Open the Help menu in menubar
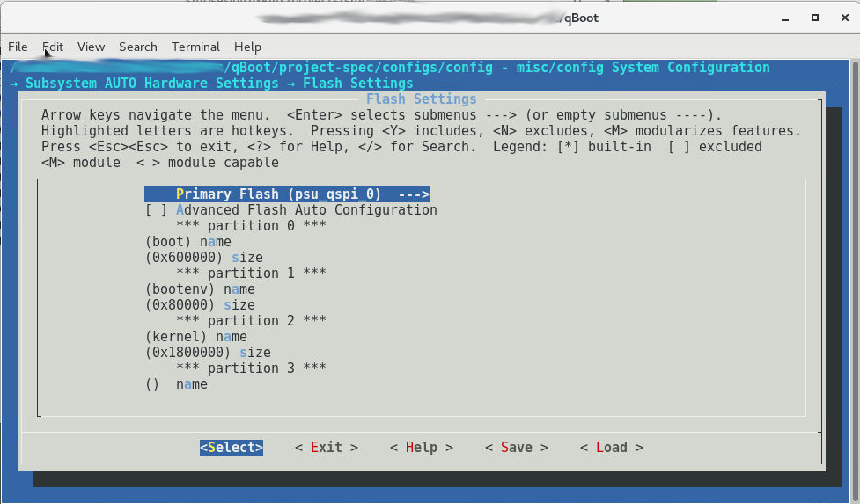The height and width of the screenshot is (504, 860). pyautogui.click(x=247, y=47)
